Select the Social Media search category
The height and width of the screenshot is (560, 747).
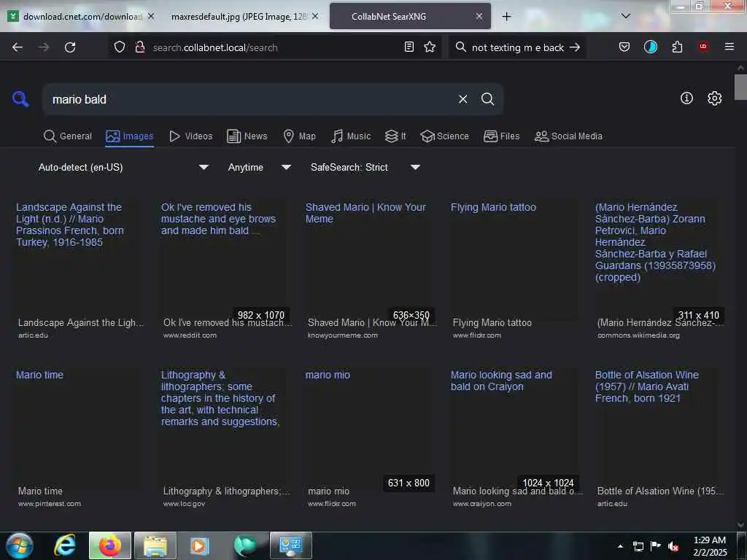pyautogui.click(x=568, y=136)
